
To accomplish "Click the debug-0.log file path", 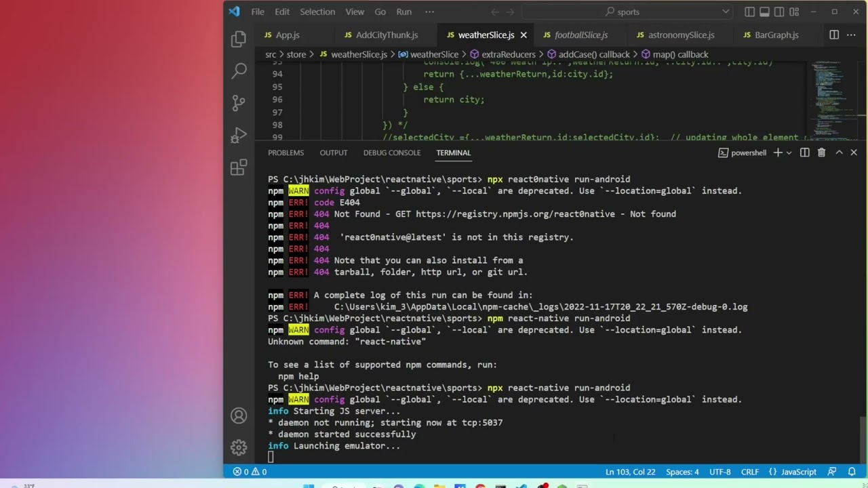I will click(x=541, y=307).
